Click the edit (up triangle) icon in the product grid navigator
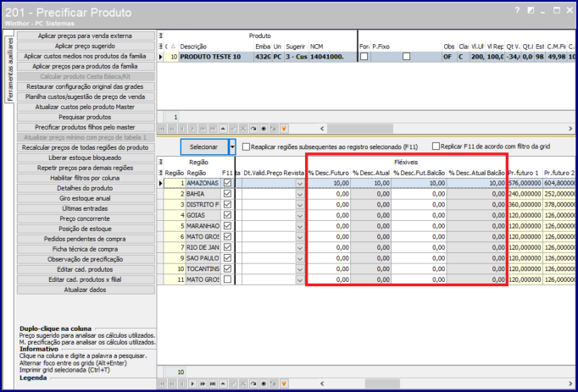The width and height of the screenshot is (578, 392). (223, 129)
